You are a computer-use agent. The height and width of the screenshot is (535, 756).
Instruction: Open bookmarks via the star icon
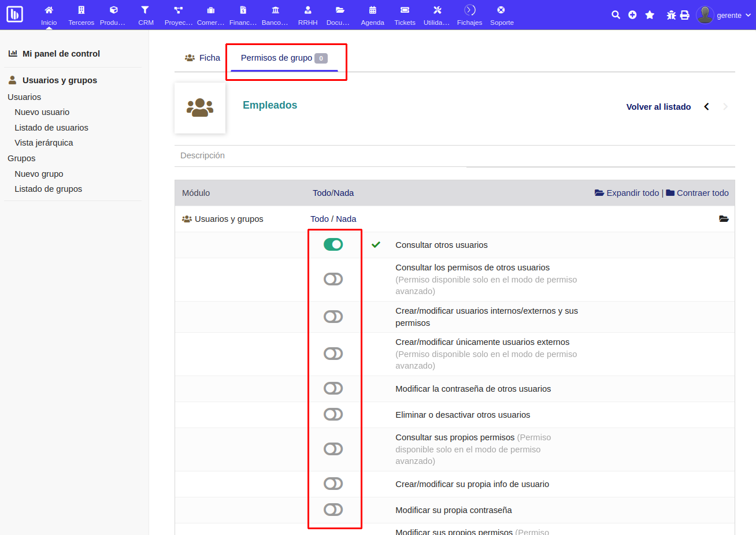(650, 14)
